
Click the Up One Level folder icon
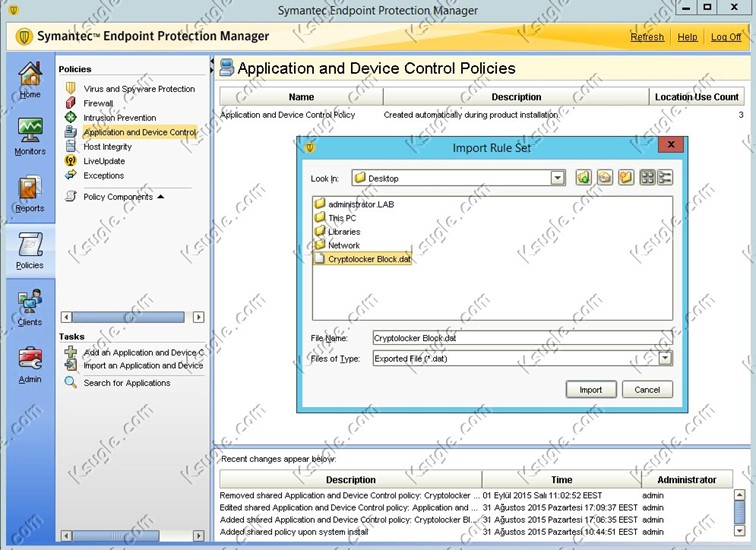pos(583,177)
